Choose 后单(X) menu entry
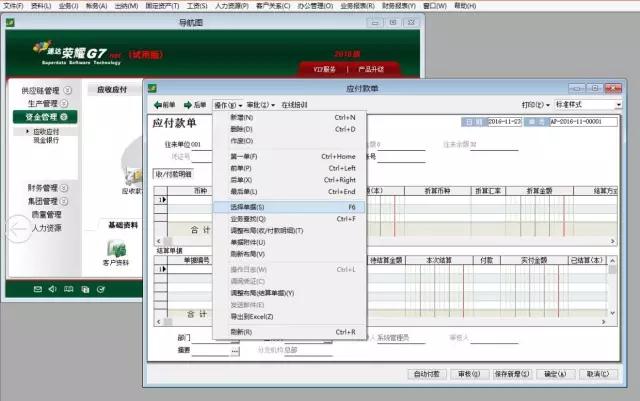The height and width of the screenshot is (401, 640). (289, 180)
